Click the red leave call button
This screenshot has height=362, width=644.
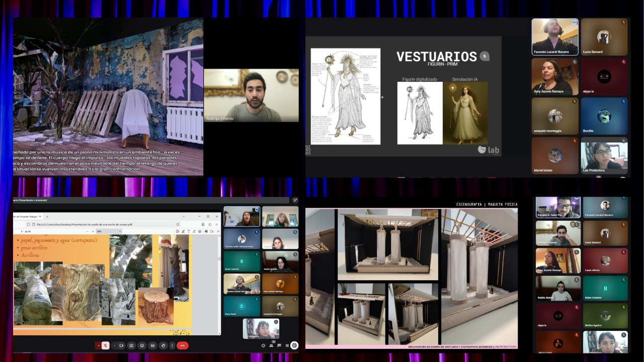(183, 345)
